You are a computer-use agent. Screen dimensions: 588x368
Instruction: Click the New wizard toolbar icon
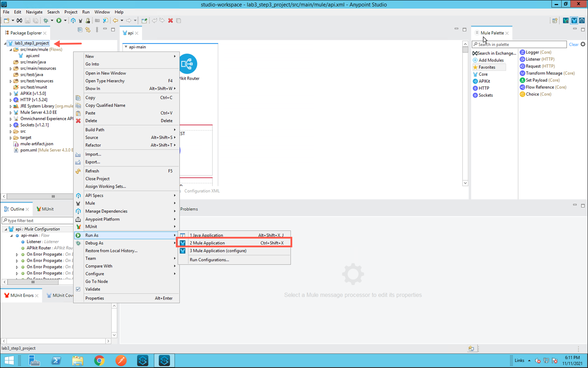click(x=6, y=21)
